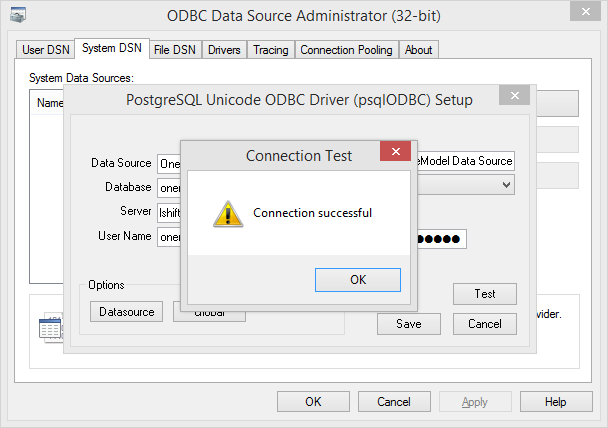Image resolution: width=608 pixels, height=428 pixels.
Task: Switch to the User DSN tab
Action: coord(46,50)
